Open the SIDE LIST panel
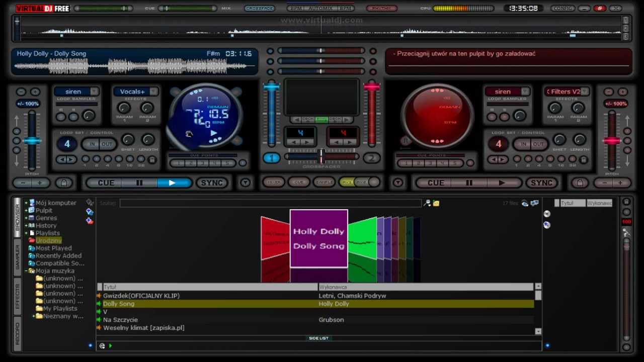 coord(318,338)
